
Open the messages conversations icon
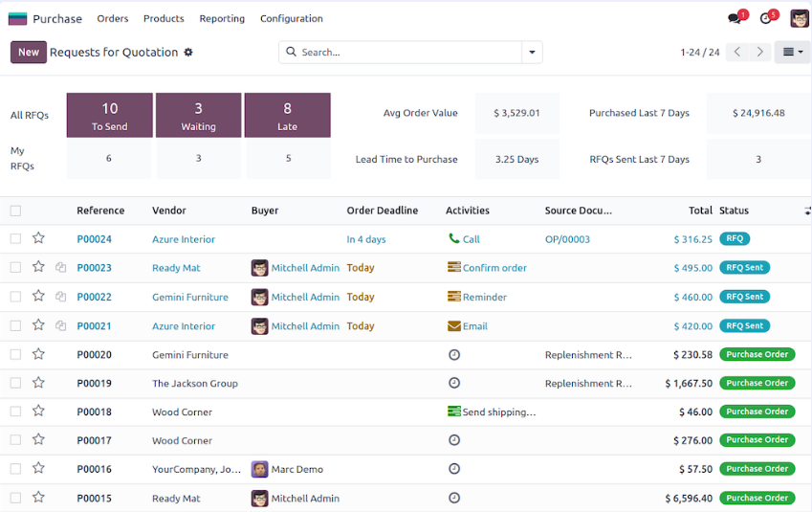[x=735, y=18]
